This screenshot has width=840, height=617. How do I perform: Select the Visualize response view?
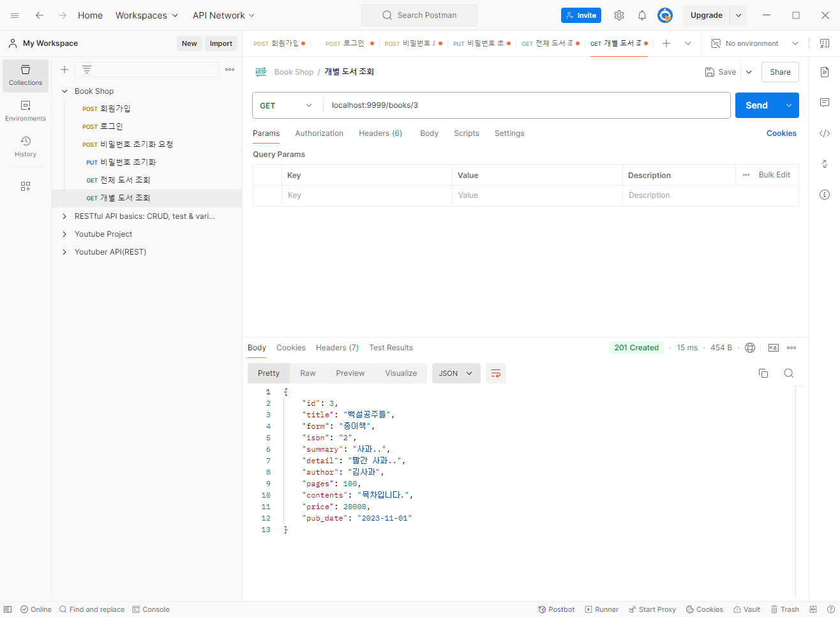click(x=401, y=373)
